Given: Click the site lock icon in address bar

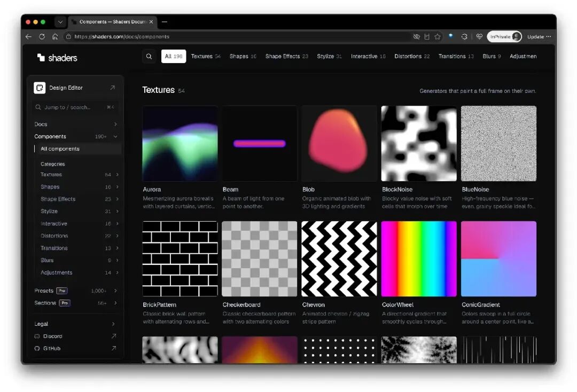Looking at the screenshot, I should 68,36.
